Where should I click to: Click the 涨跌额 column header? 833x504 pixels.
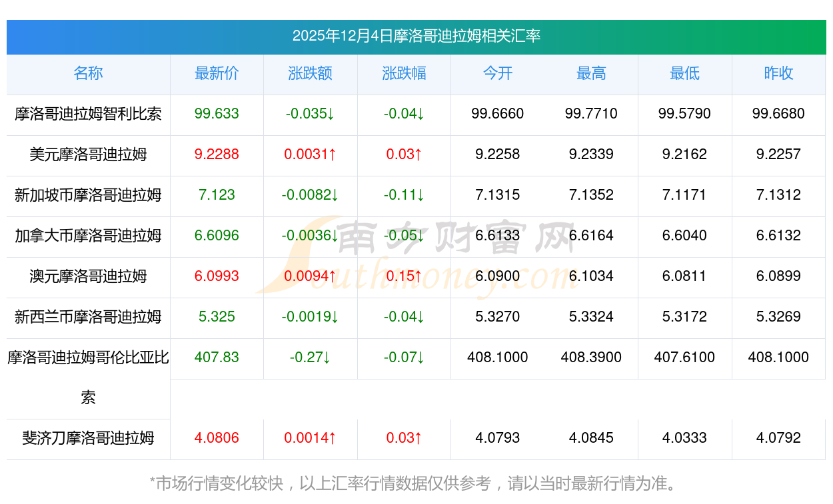coord(310,73)
